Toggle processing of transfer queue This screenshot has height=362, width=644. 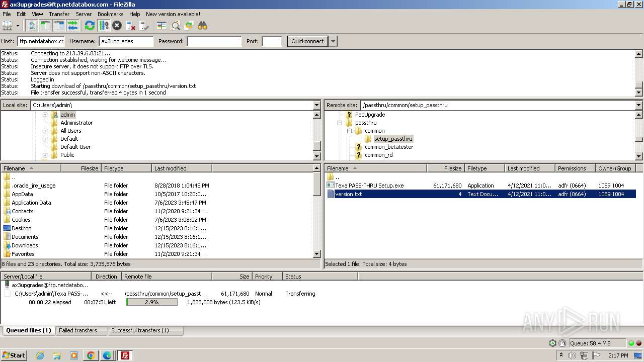(x=103, y=25)
